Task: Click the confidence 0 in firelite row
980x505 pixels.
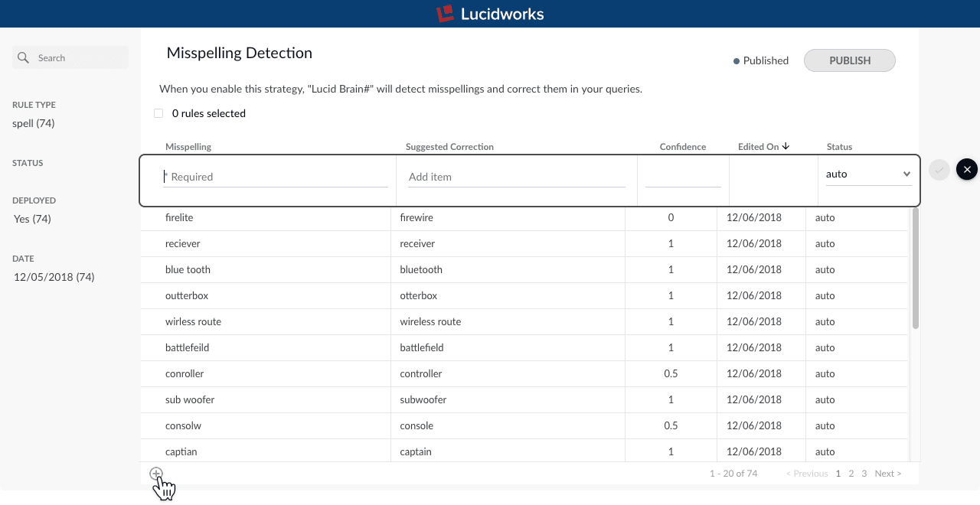Action: tap(671, 218)
